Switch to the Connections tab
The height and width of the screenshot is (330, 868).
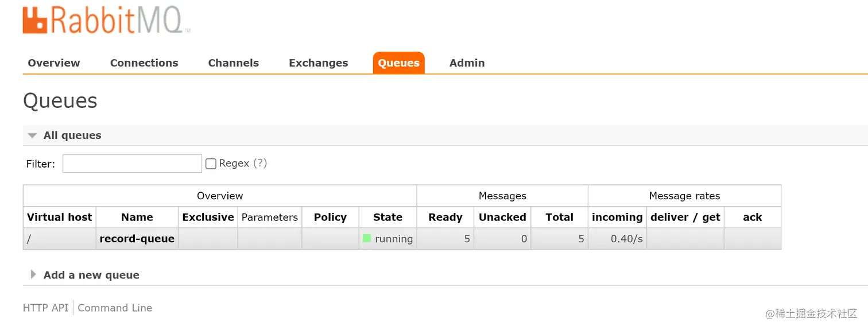pyautogui.click(x=144, y=63)
